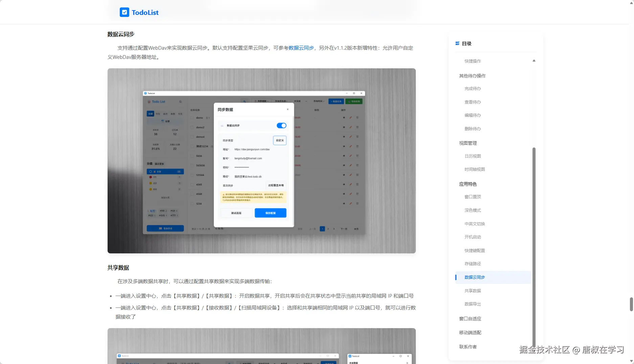
Task: Open 联系作者 from the contents
Action: [x=468, y=347]
